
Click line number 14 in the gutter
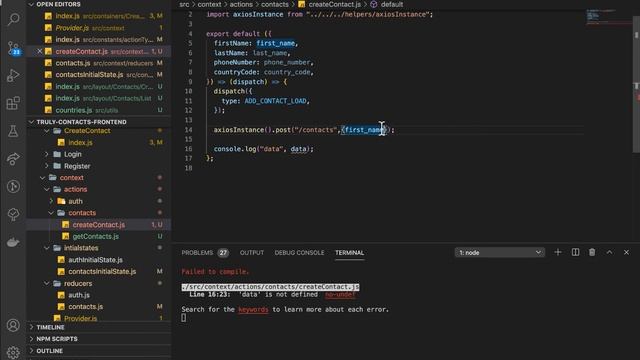point(188,130)
